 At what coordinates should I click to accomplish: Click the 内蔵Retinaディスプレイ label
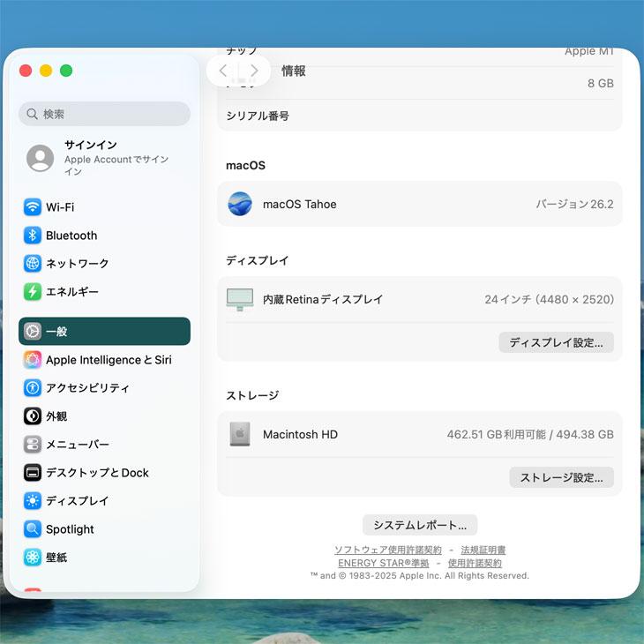coord(322,299)
